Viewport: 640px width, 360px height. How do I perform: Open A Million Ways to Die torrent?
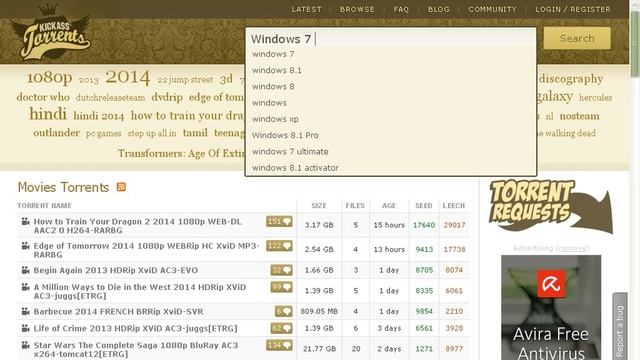140,291
